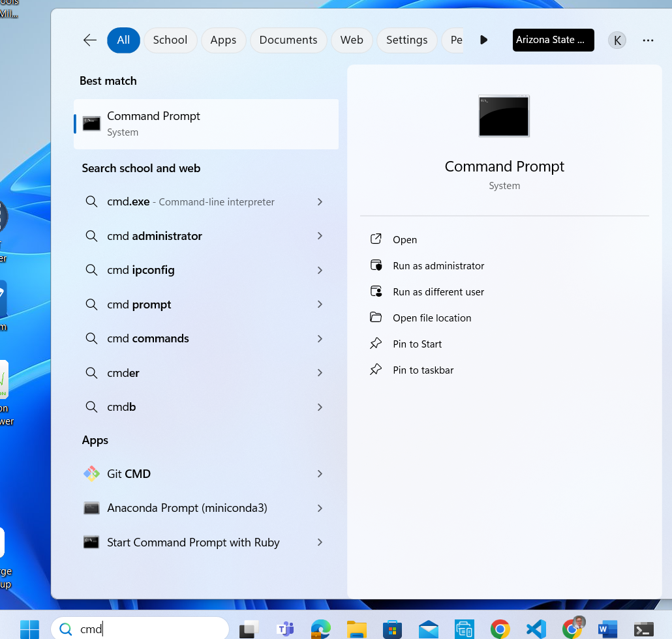Click Start Command Prompt with Ruby icon

91,542
